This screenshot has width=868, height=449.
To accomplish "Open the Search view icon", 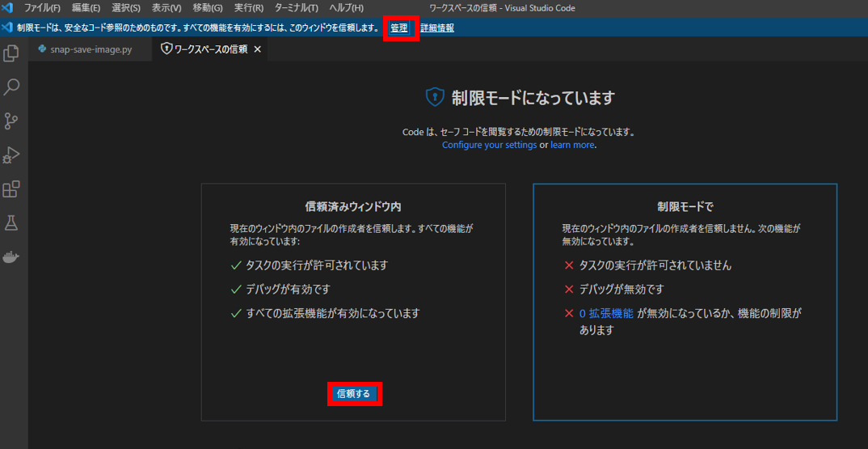I will click(11, 87).
